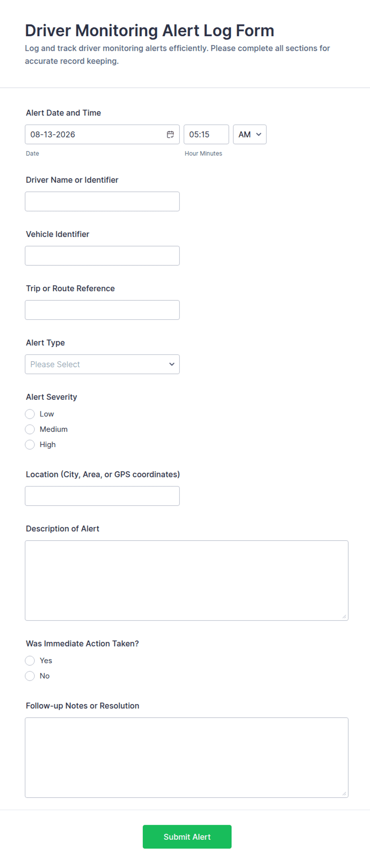Open the Alert Type dropdown
This screenshot has width=370, height=868.
pyautogui.click(x=102, y=364)
